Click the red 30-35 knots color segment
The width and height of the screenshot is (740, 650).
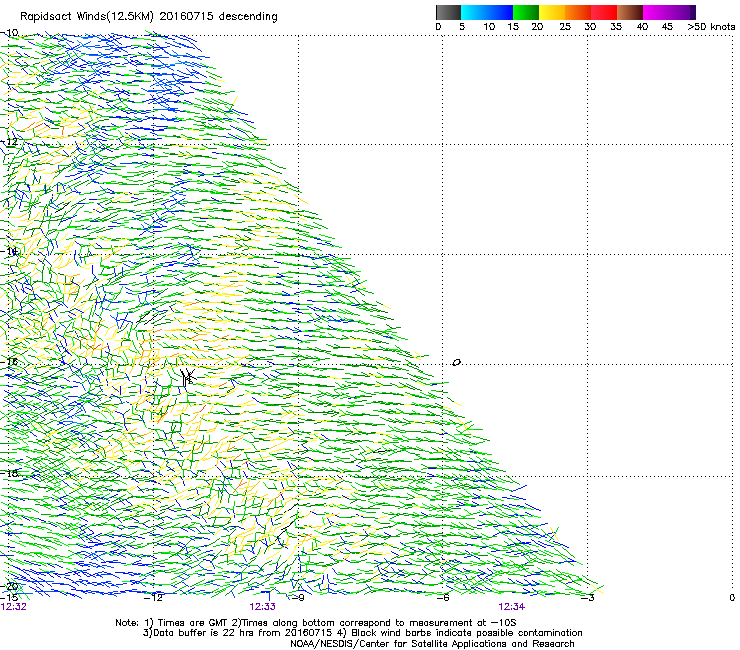click(604, 12)
